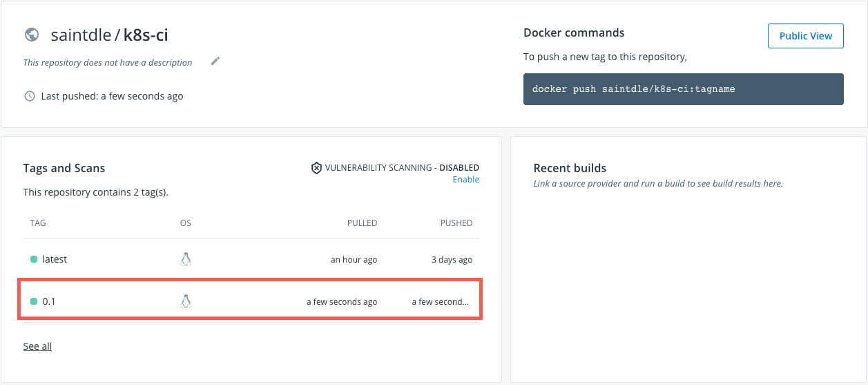The height and width of the screenshot is (385, 868).
Task: Open the Public View of the repository
Action: 805,36
